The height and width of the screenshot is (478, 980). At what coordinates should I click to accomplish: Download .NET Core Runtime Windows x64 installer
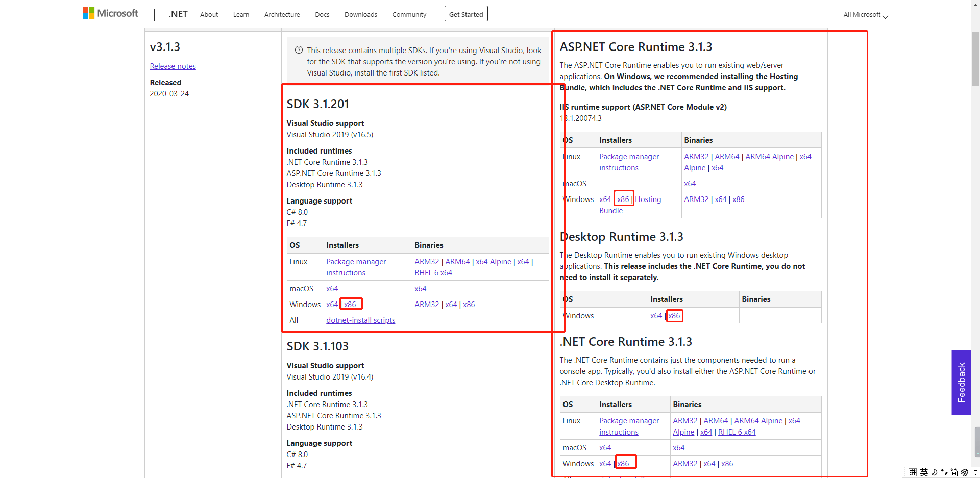[x=605, y=464]
